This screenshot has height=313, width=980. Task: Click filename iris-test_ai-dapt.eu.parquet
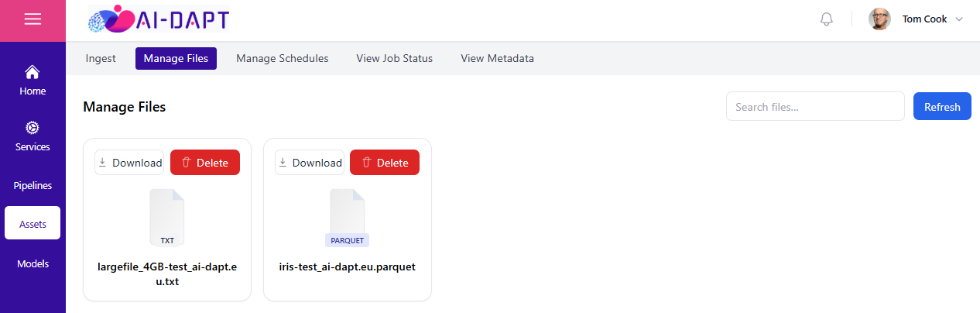[x=348, y=267]
